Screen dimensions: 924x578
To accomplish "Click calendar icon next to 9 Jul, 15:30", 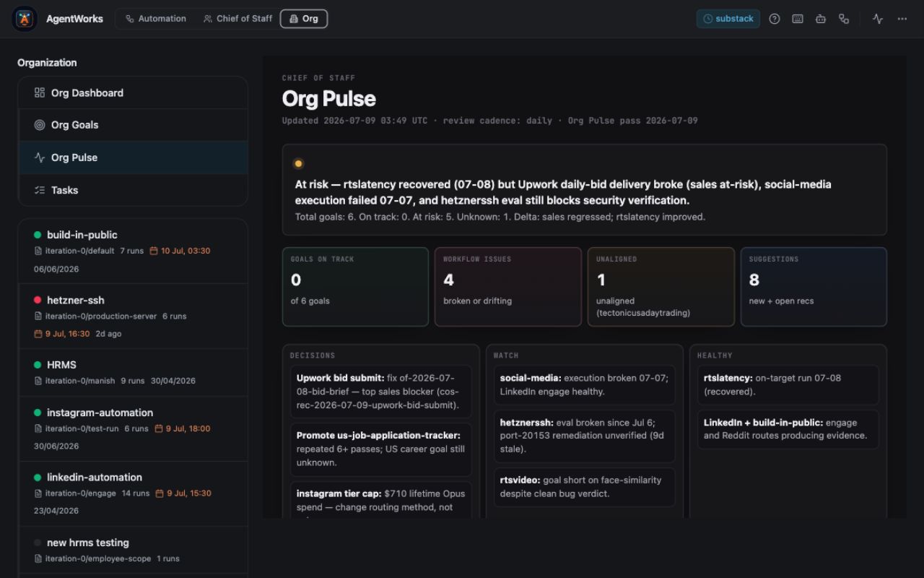I will tap(160, 493).
